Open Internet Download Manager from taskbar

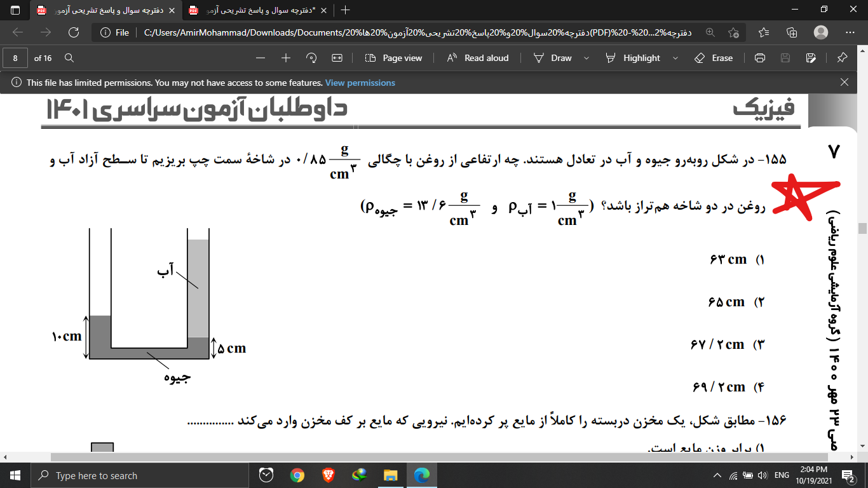[359, 475]
